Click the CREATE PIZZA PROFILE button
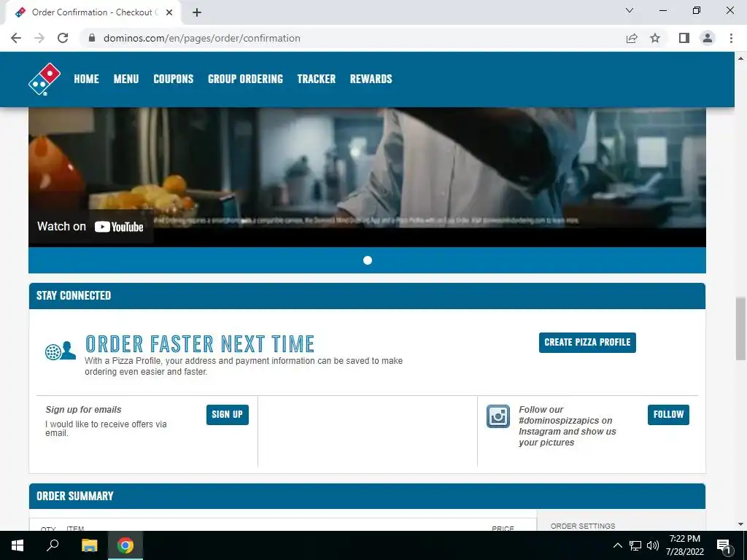 click(587, 343)
